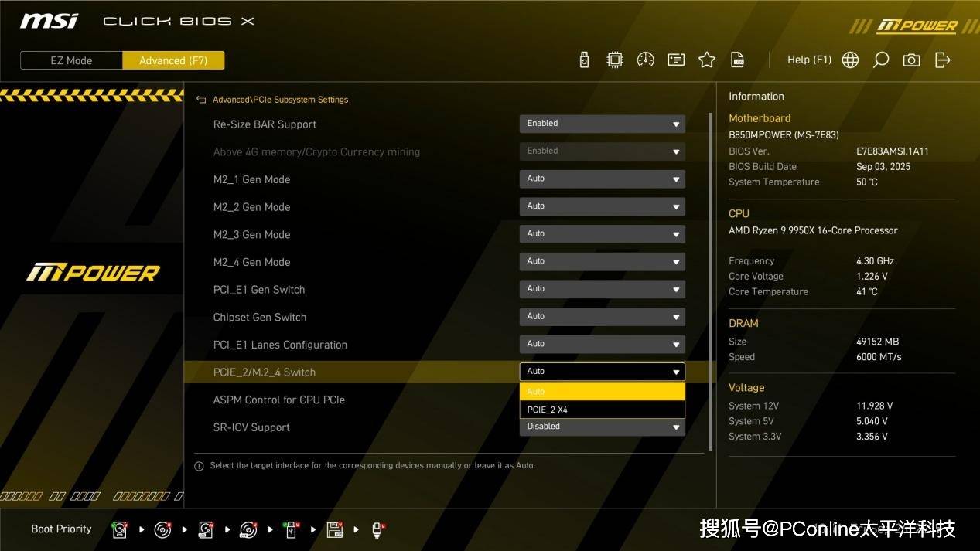The image size is (980, 551).
Task: Select the network cable boot priority icon
Action: coord(378,529)
